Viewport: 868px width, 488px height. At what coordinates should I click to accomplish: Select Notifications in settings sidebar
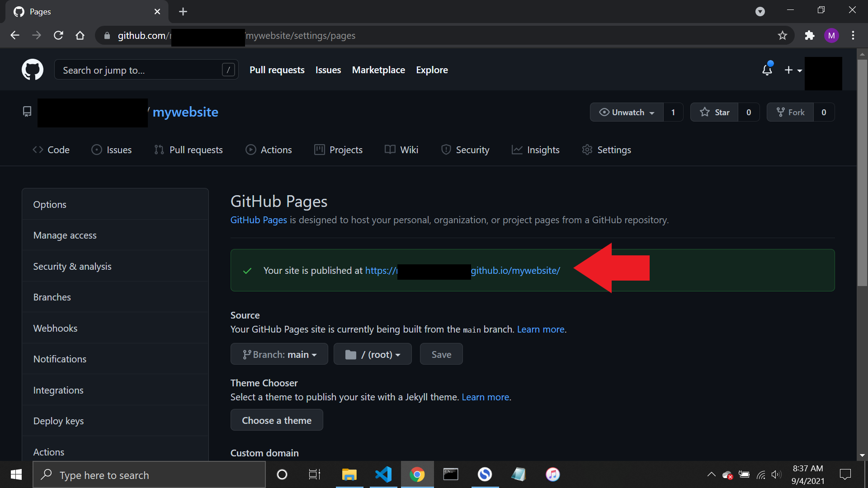[x=115, y=359]
